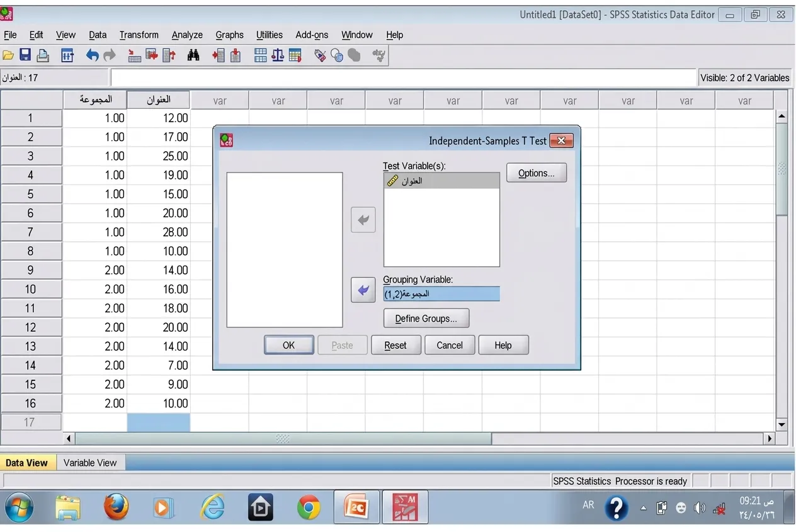
Task: Click the Go to case icon
Action: (x=134, y=55)
